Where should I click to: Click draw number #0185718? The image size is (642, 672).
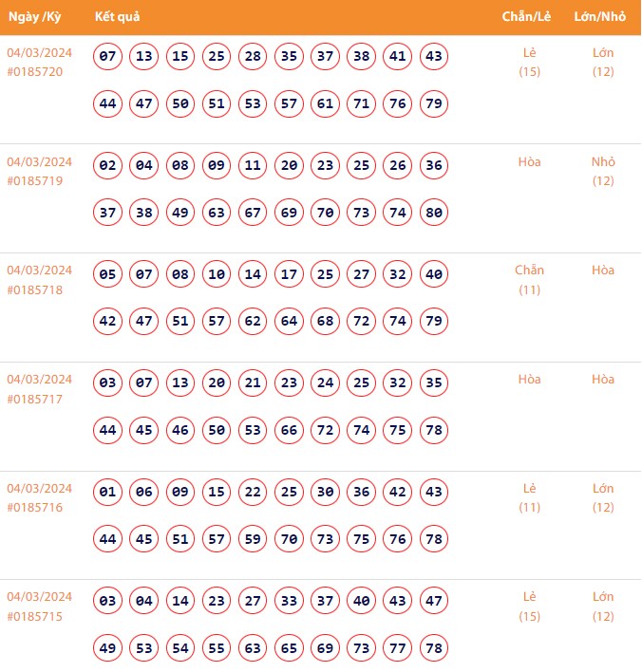[x=35, y=289]
